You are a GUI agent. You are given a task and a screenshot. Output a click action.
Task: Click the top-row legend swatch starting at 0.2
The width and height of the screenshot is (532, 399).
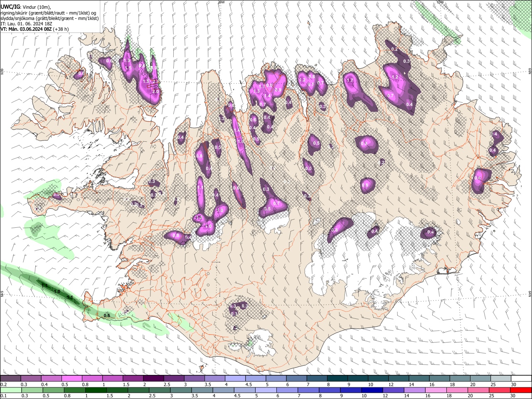point(10,378)
